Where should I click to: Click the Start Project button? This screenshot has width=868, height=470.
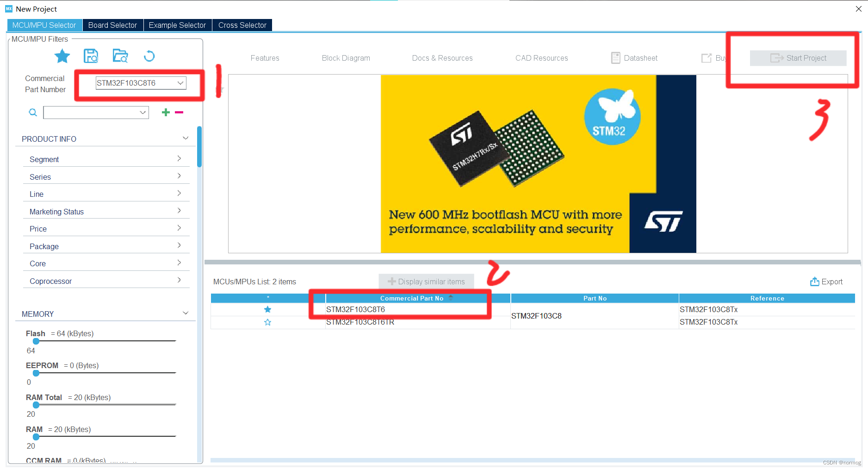click(798, 58)
